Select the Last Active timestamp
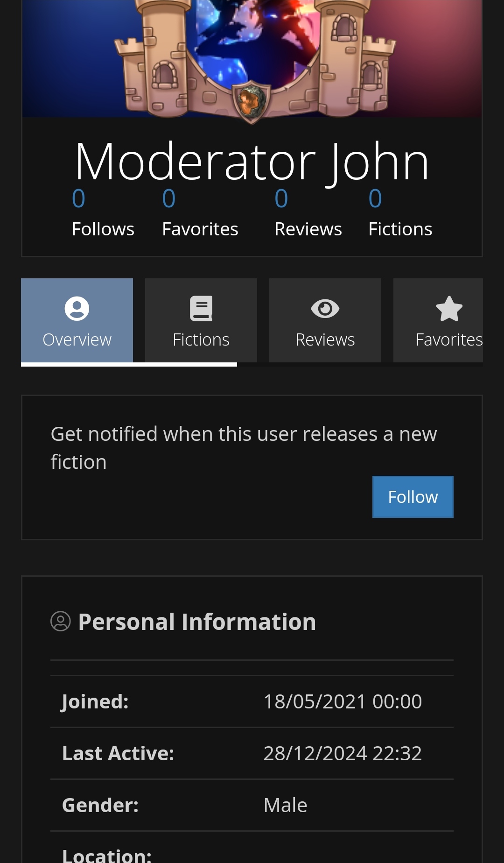The height and width of the screenshot is (863, 504). click(x=343, y=753)
